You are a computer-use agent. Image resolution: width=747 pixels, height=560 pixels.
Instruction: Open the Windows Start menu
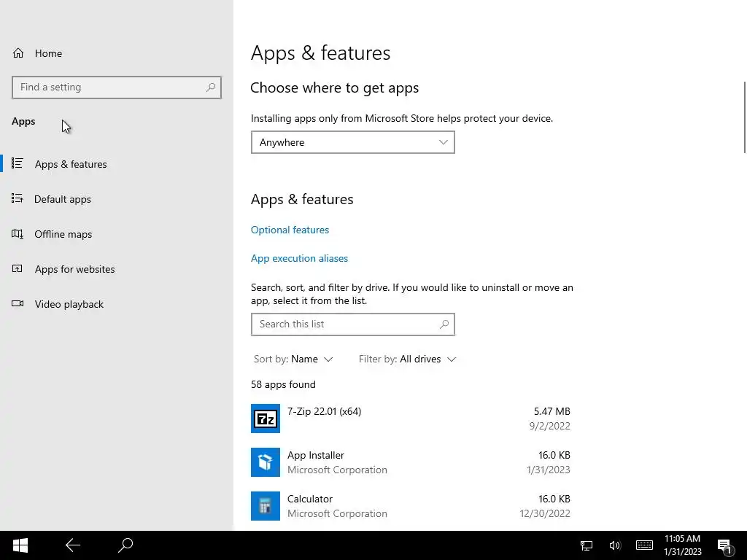coord(20,545)
